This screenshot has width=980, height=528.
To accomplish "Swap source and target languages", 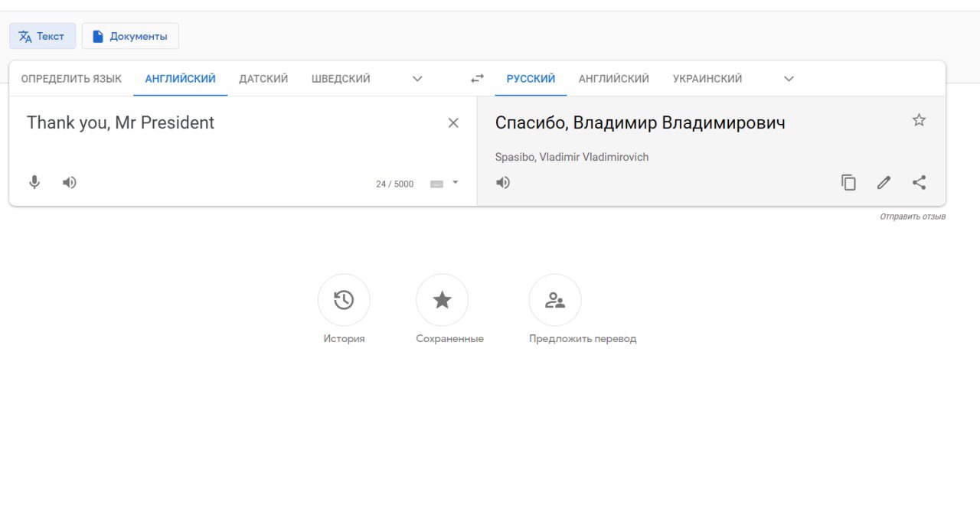I will [x=477, y=78].
